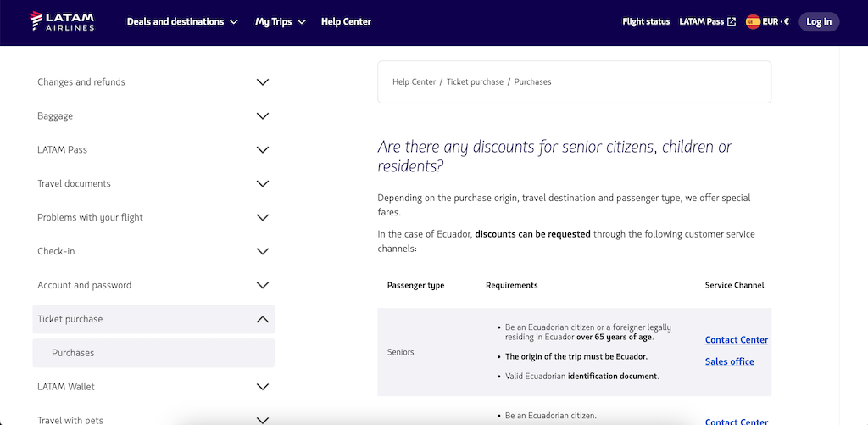Open My Trips menu
The height and width of the screenshot is (425, 868).
point(280,21)
